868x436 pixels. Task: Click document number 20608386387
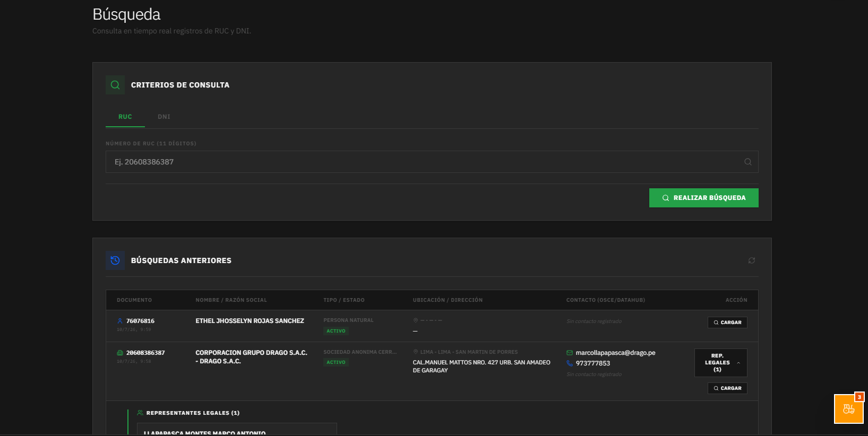click(145, 353)
